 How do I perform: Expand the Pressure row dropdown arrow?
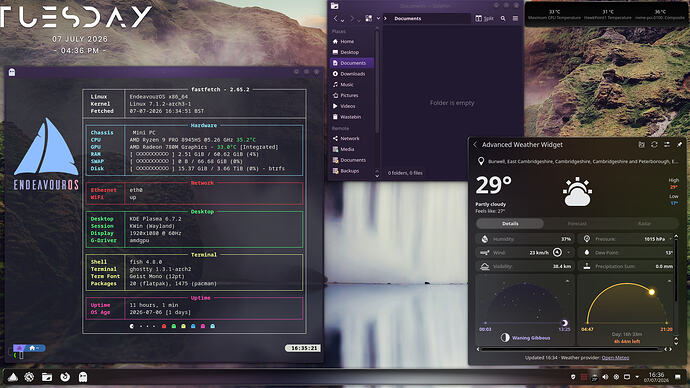pos(671,239)
